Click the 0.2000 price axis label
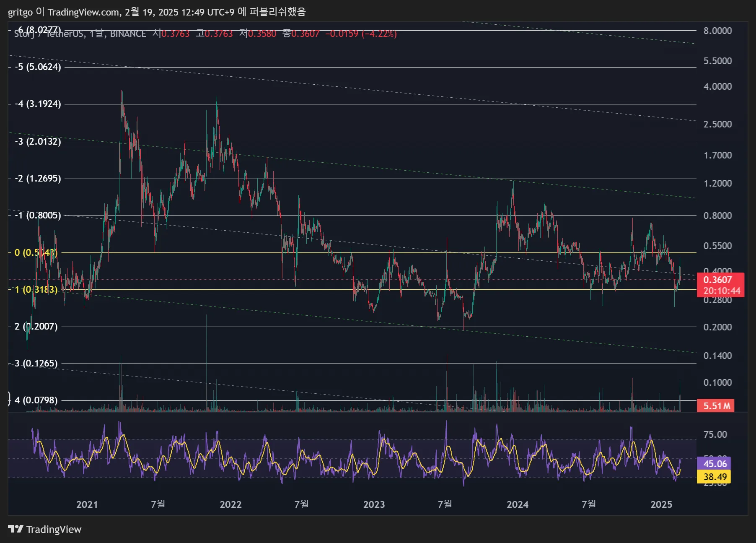 pyautogui.click(x=717, y=327)
